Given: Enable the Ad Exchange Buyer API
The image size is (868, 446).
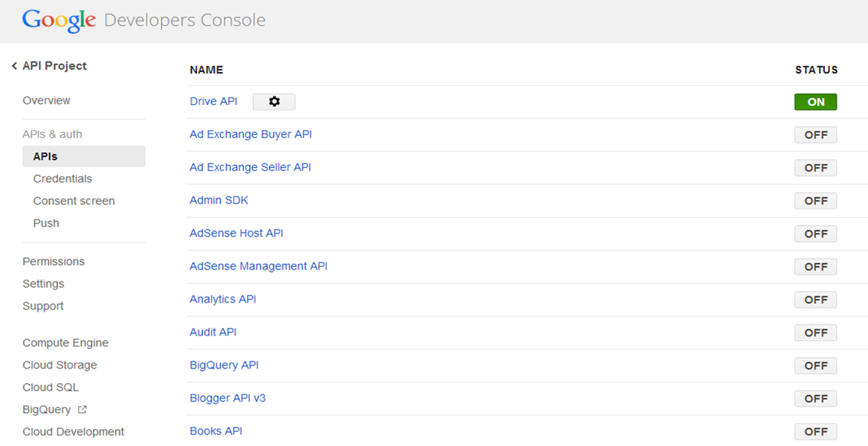Looking at the screenshot, I should [815, 134].
